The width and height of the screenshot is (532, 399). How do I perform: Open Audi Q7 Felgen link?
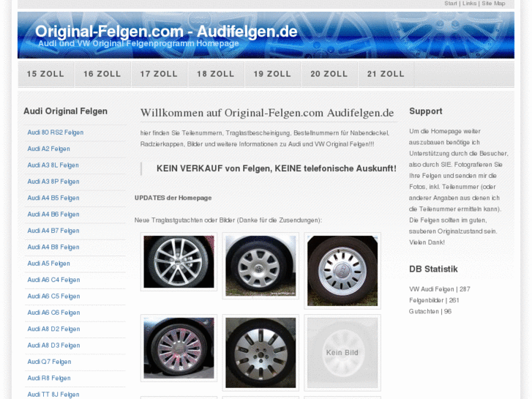tap(49, 362)
